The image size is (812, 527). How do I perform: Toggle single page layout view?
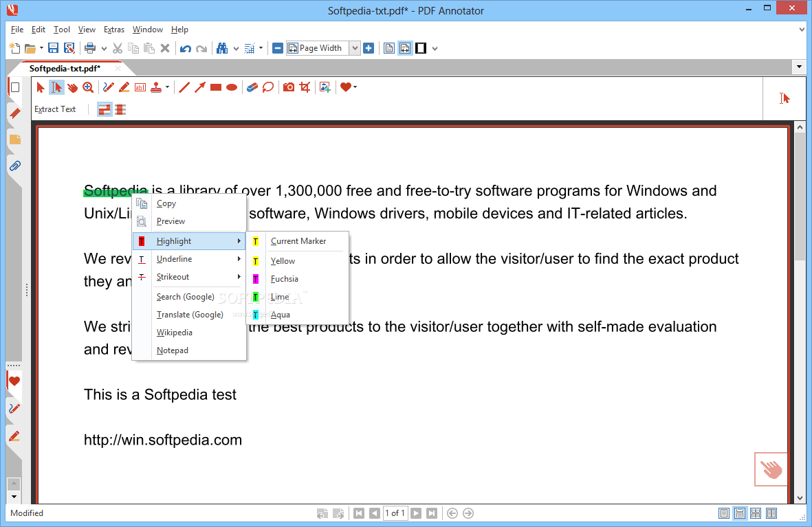(389, 48)
